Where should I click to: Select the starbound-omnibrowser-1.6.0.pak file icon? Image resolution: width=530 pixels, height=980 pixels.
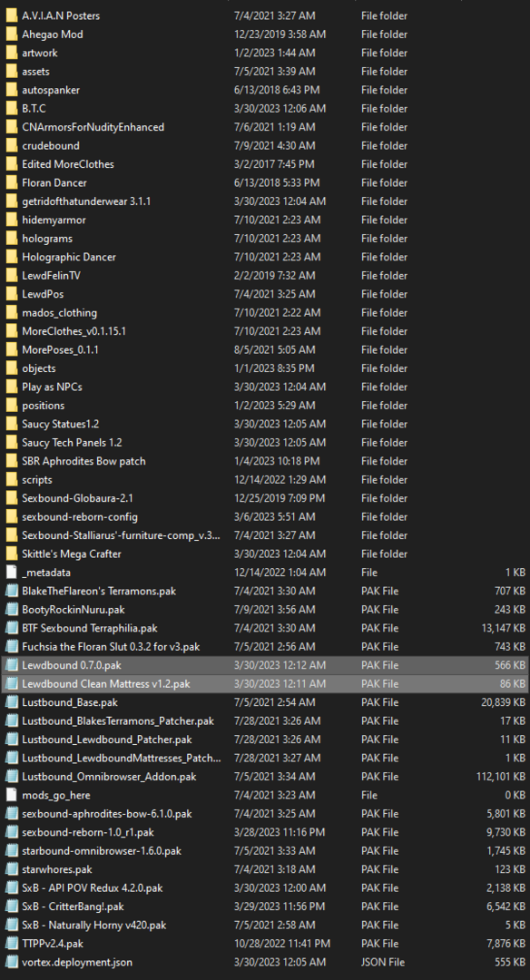pos(11,850)
